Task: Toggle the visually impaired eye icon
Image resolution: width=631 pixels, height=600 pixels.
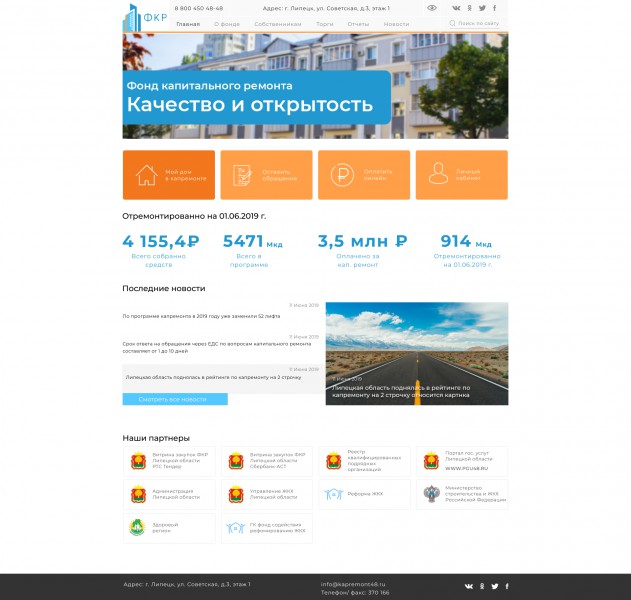Action: coord(432,8)
